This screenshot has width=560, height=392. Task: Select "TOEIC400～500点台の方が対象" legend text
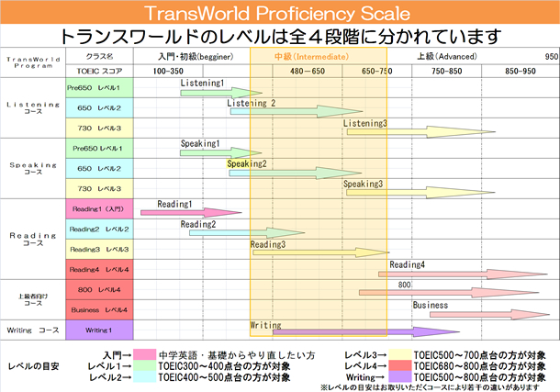[224, 377]
